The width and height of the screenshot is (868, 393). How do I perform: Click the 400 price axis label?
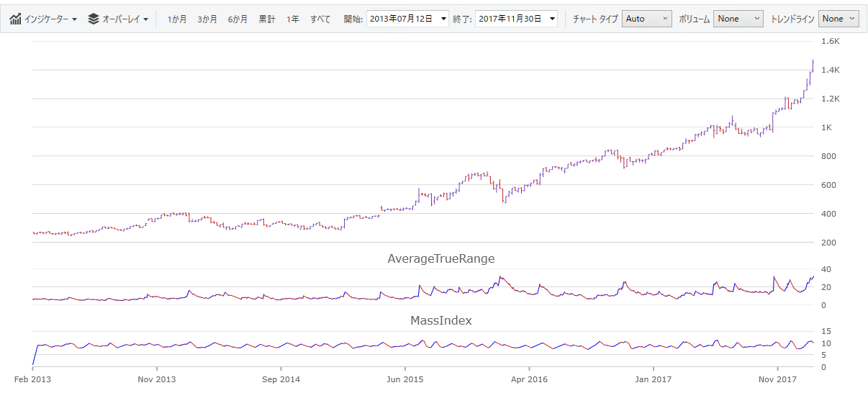coord(828,214)
